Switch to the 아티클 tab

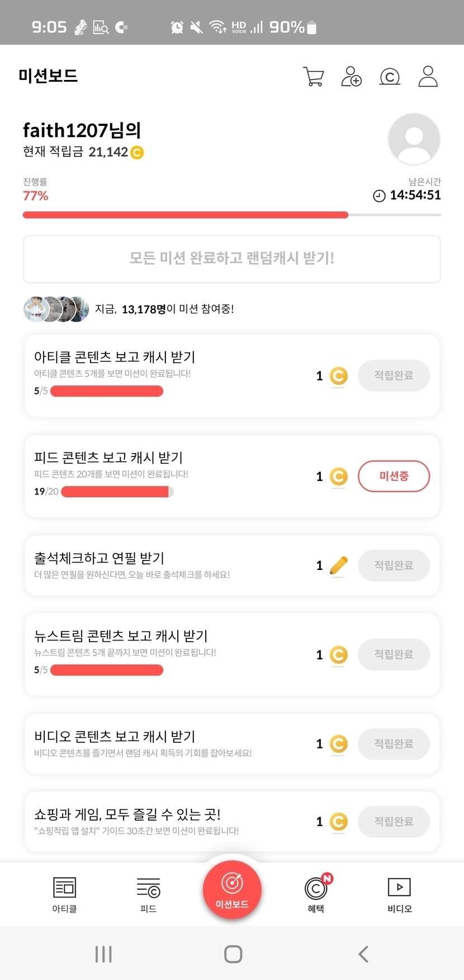[64, 894]
